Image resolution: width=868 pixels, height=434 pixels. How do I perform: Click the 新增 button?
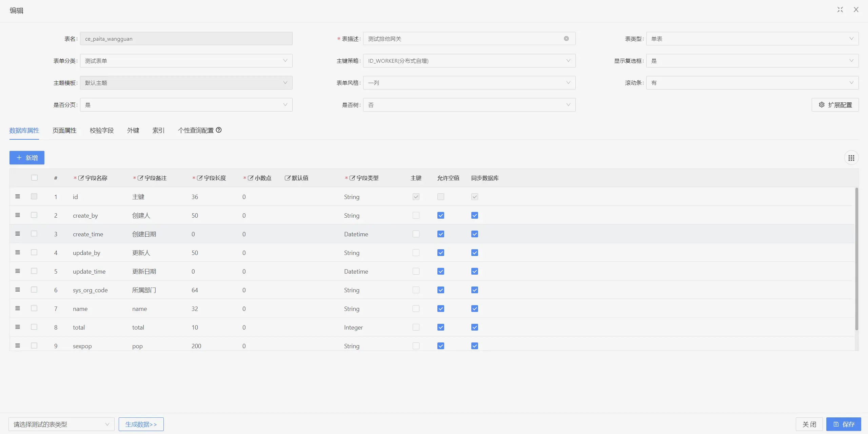pyautogui.click(x=27, y=158)
